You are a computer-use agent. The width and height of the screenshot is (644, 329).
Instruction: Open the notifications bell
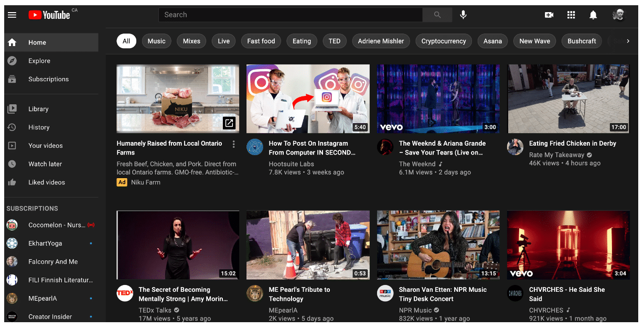coord(593,15)
